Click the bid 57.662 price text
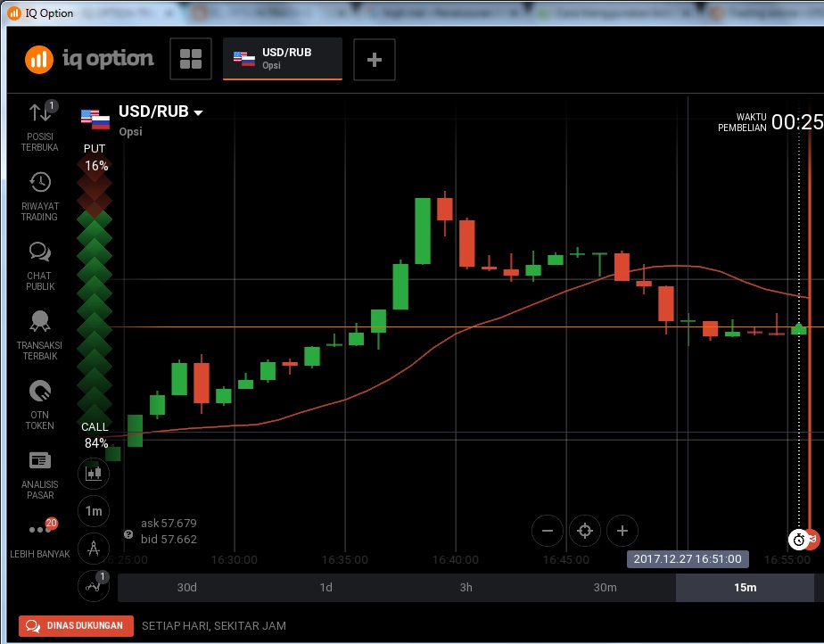 (169, 539)
